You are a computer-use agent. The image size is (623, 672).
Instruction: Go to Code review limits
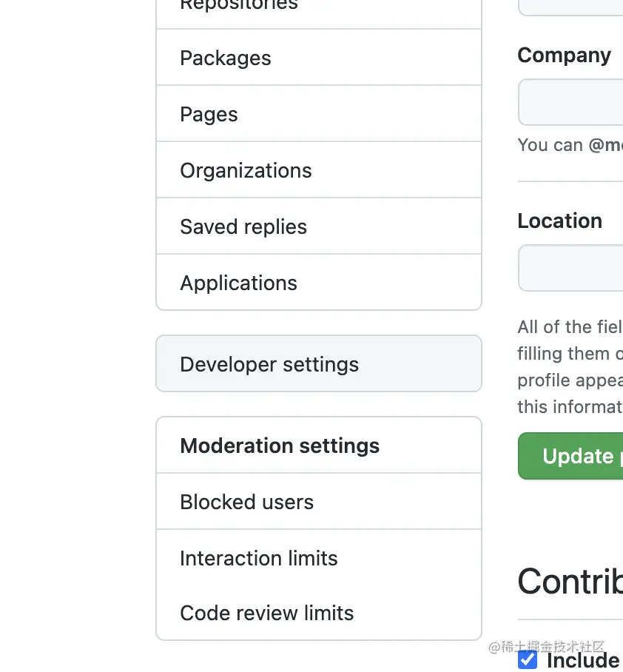click(266, 613)
